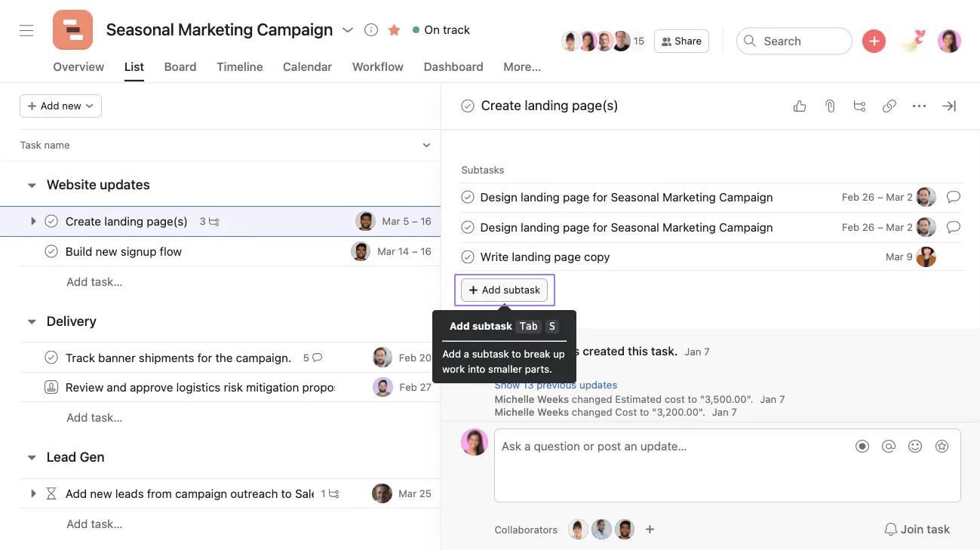Open the Timeline view

(239, 66)
